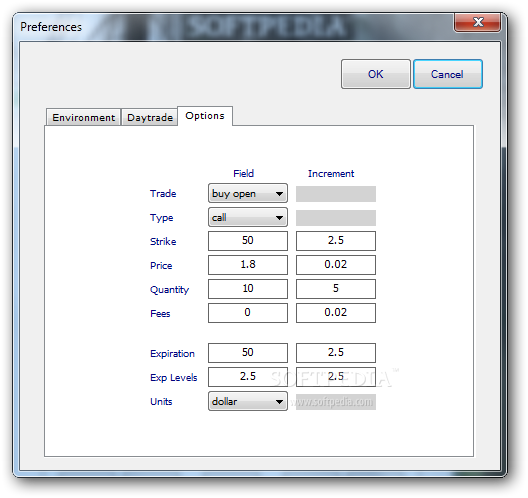Click the Strike label

[163, 241]
